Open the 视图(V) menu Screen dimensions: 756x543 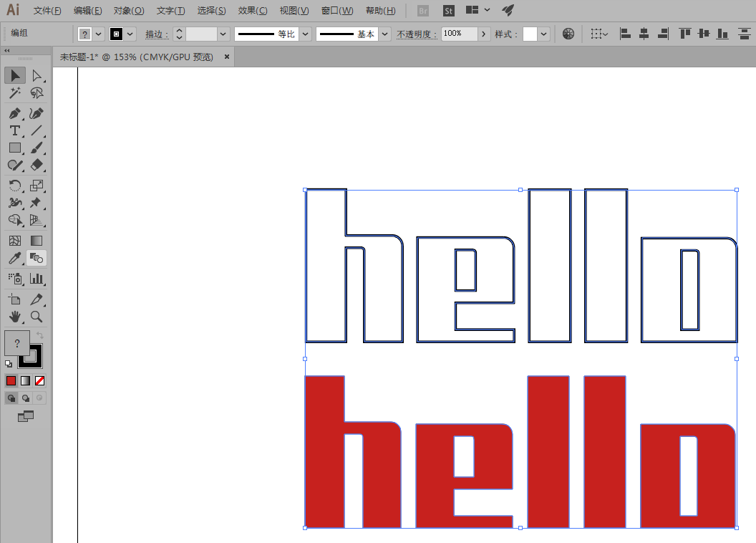[x=294, y=11]
